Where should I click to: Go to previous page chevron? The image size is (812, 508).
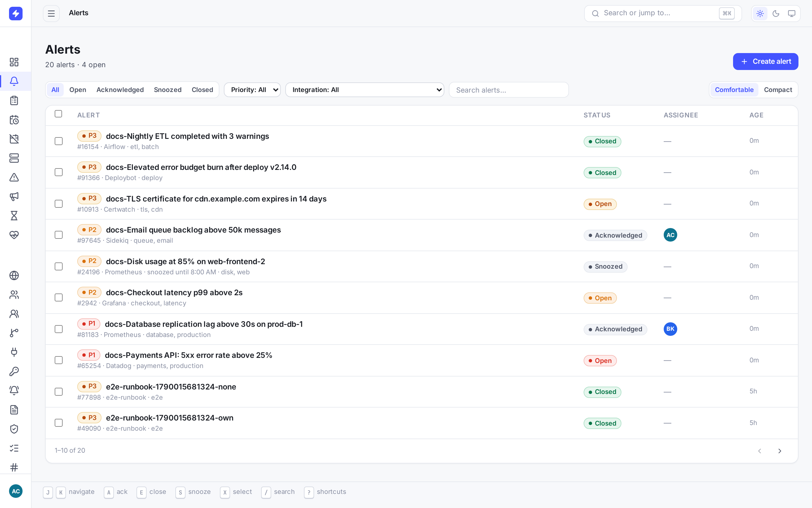coord(760,451)
